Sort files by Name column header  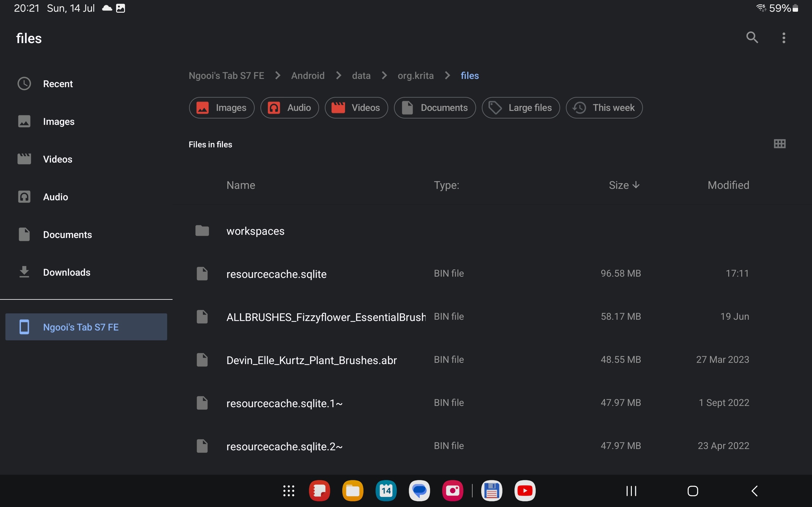pos(240,185)
